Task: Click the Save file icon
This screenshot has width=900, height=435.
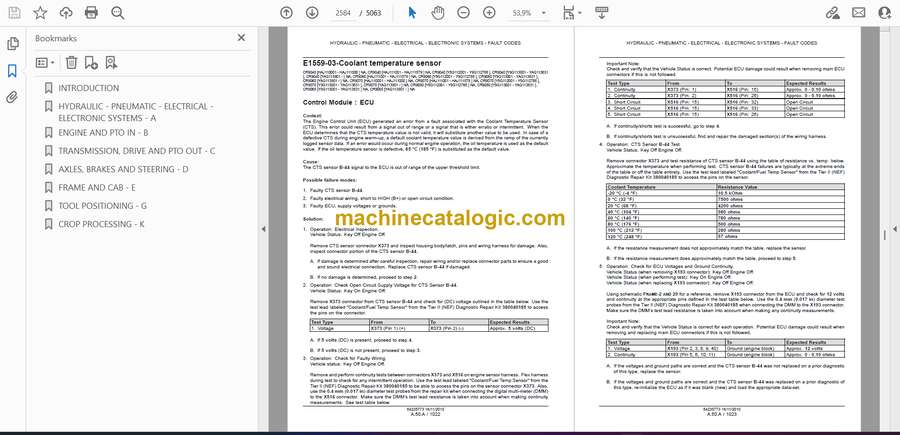Action: tap(14, 13)
